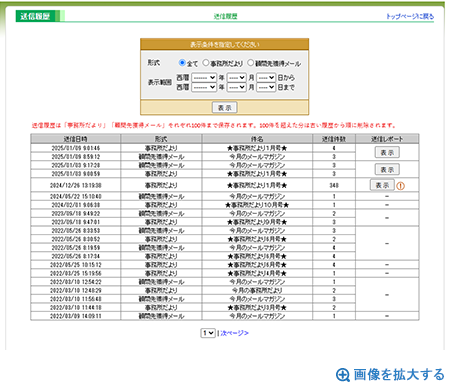Screen dimensions: 450x386
Task: Click the date cell 2022/05/26 8:33:53
Action: click(x=76, y=231)
